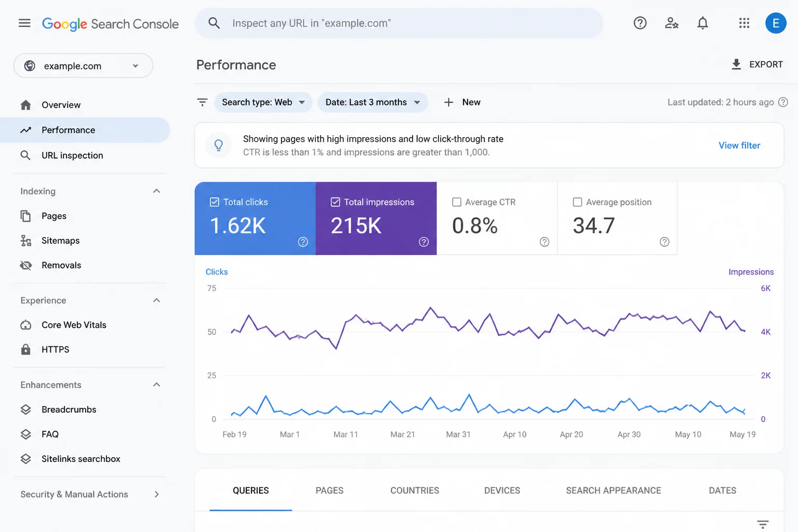Click the EXPORT button
The width and height of the screenshot is (798, 532).
tap(757, 64)
